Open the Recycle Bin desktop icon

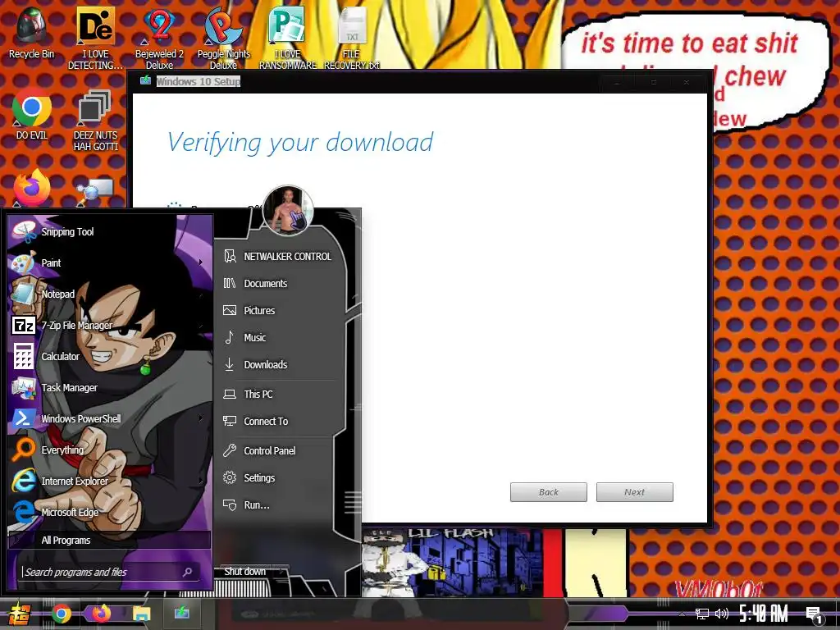(x=31, y=33)
